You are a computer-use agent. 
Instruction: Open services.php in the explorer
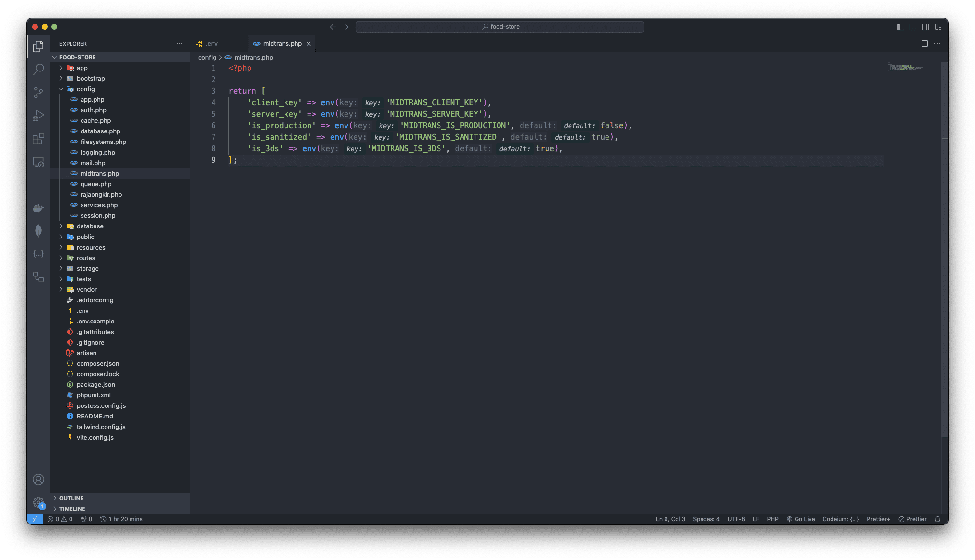pyautogui.click(x=99, y=205)
